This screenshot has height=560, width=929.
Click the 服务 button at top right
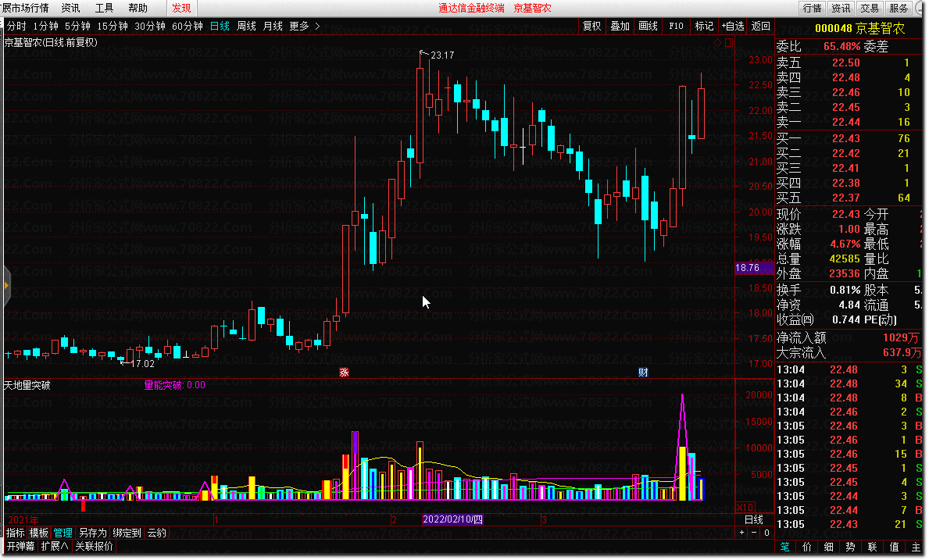[899, 9]
